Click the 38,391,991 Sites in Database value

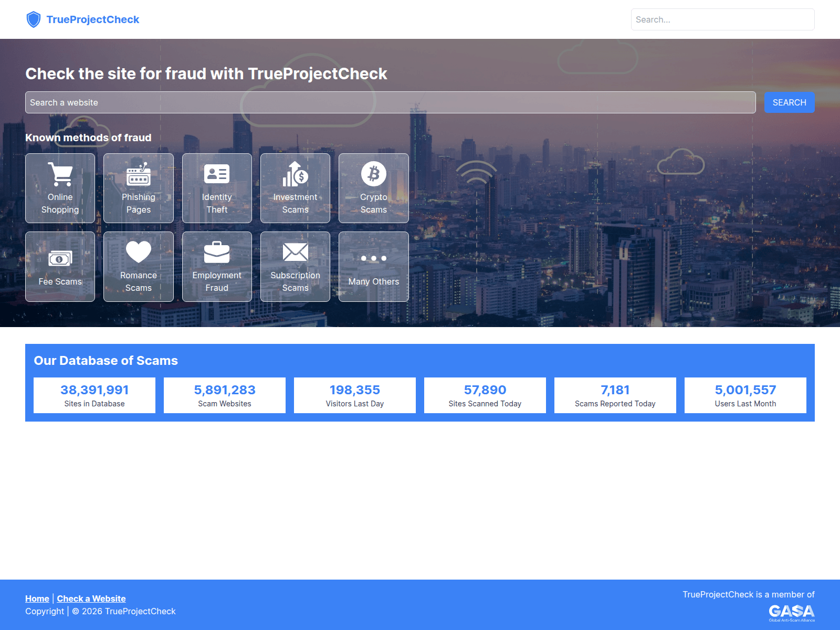(94, 390)
